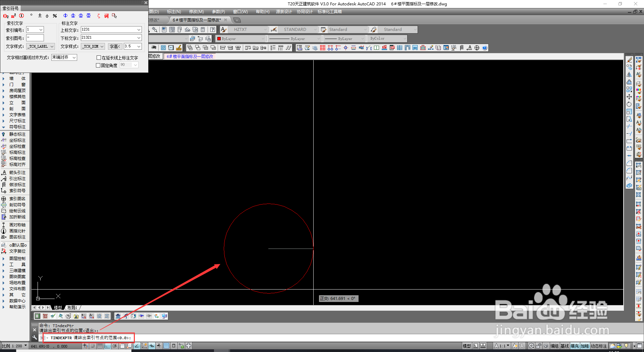Click the 索引图号 input field
Screen dimensions: 644x352
pyautogui.click(x=35, y=38)
